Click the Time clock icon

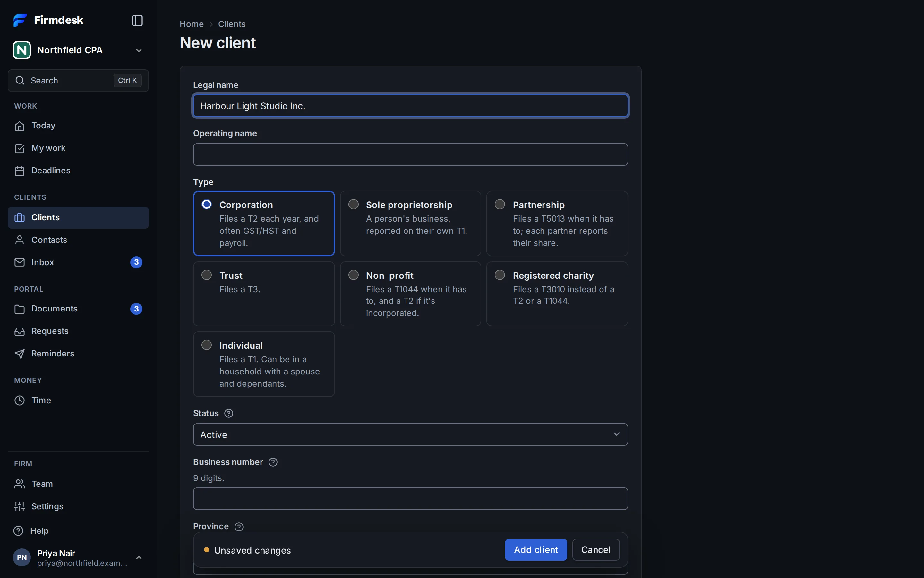(20, 400)
